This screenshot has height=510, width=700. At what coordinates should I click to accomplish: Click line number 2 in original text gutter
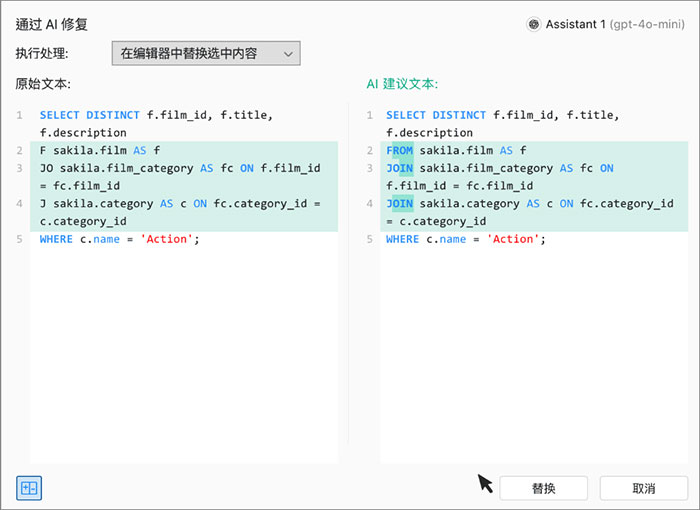tap(19, 150)
